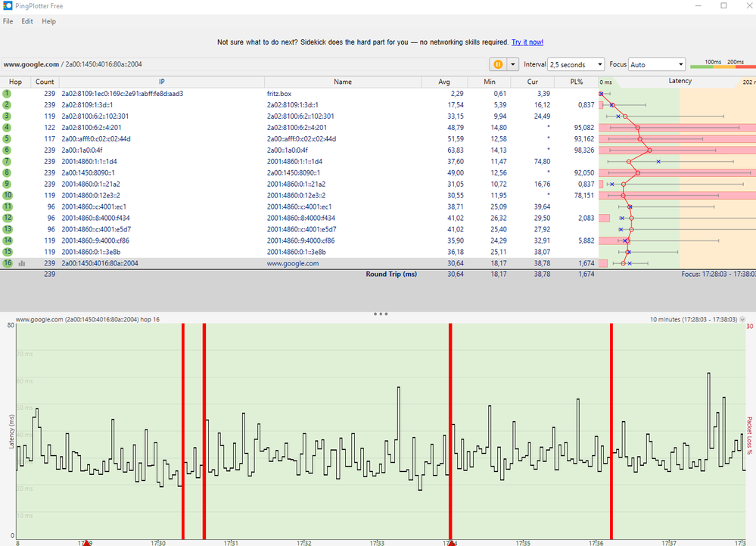Open the Interval 2,5 seconds dropdown
Screen dimensions: 756x546
[576, 64]
